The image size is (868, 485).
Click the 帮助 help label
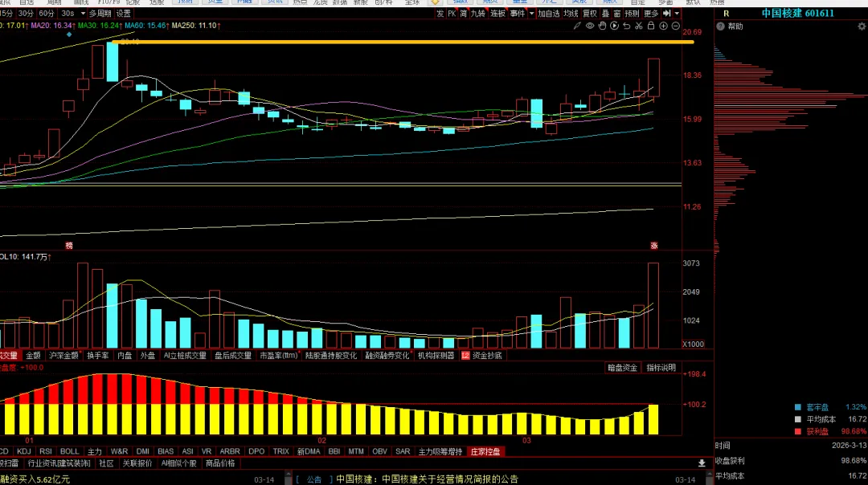[735, 26]
